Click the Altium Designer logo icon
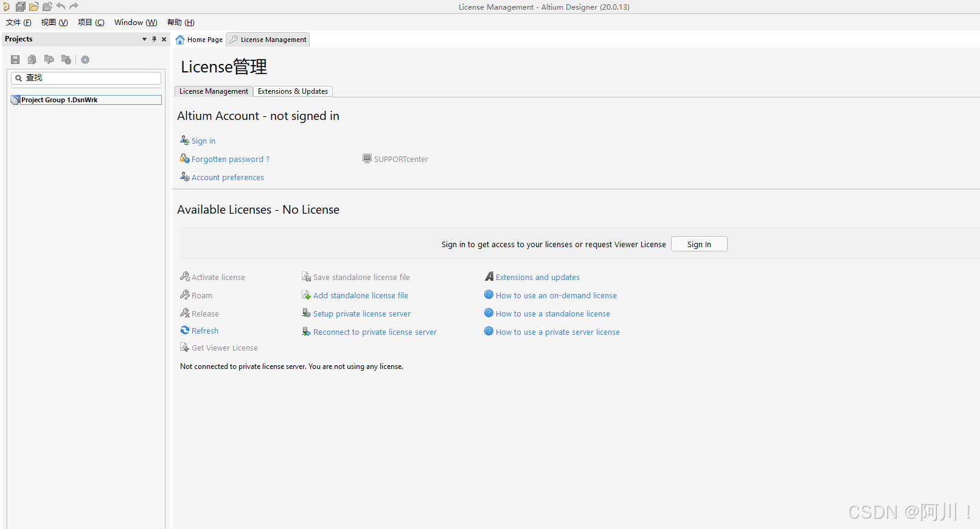 coord(6,7)
